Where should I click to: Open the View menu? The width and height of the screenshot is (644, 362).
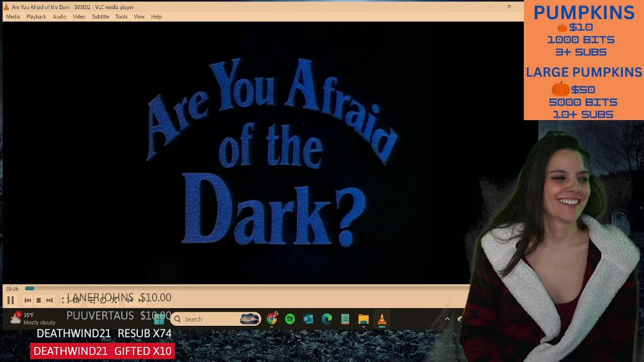click(139, 17)
